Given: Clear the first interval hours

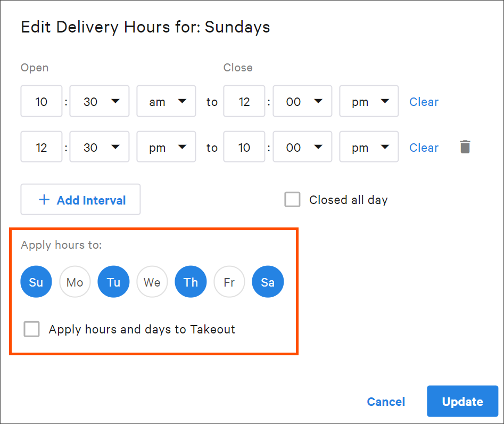Looking at the screenshot, I should [x=424, y=102].
